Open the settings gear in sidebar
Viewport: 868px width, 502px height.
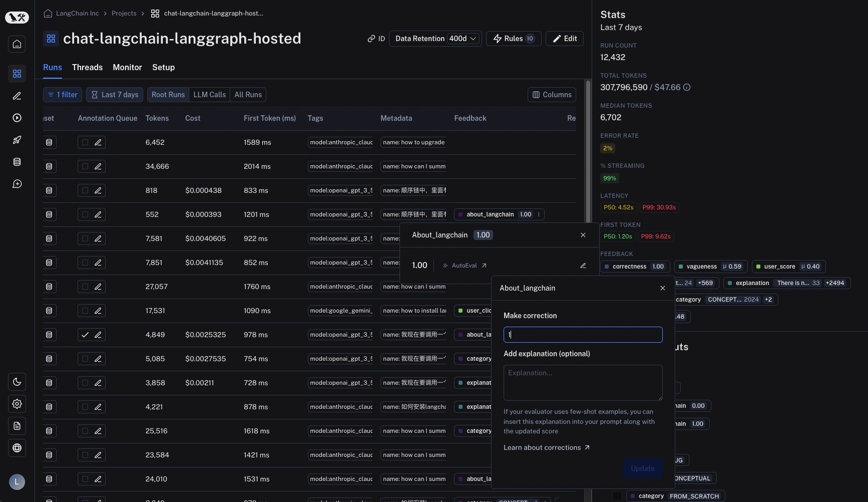pyautogui.click(x=17, y=404)
